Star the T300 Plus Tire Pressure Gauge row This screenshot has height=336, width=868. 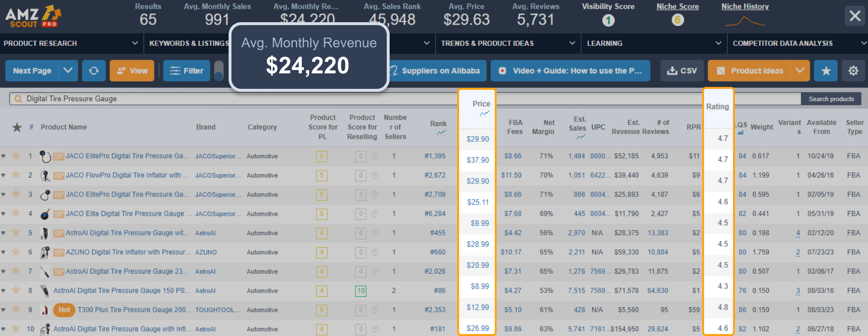click(x=16, y=309)
